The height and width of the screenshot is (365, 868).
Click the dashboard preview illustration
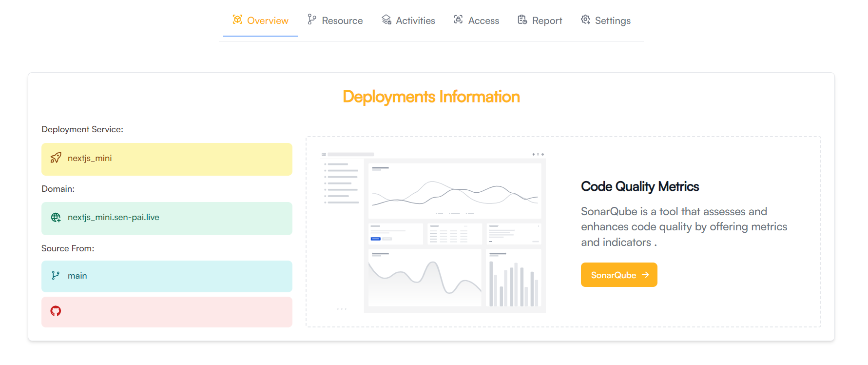pos(433,232)
